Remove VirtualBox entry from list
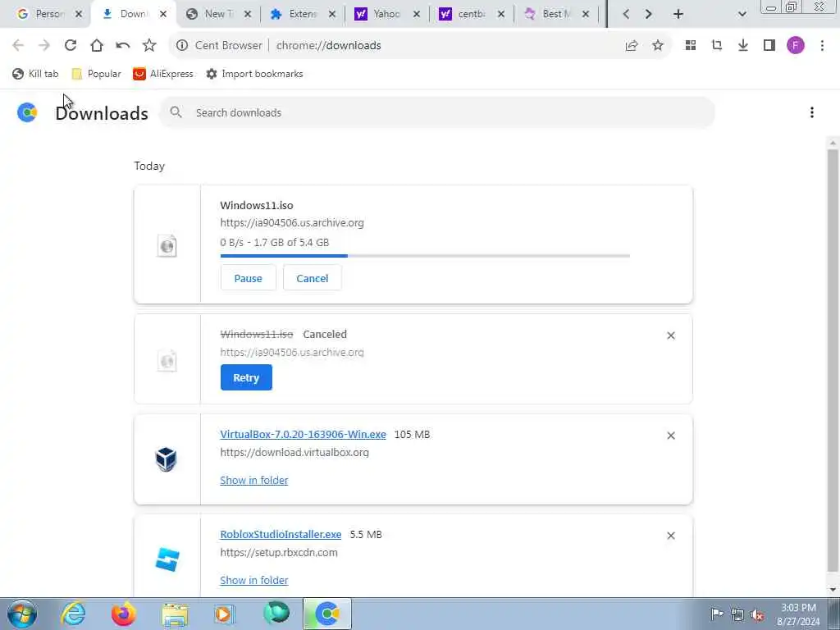840x630 pixels. 671,436
